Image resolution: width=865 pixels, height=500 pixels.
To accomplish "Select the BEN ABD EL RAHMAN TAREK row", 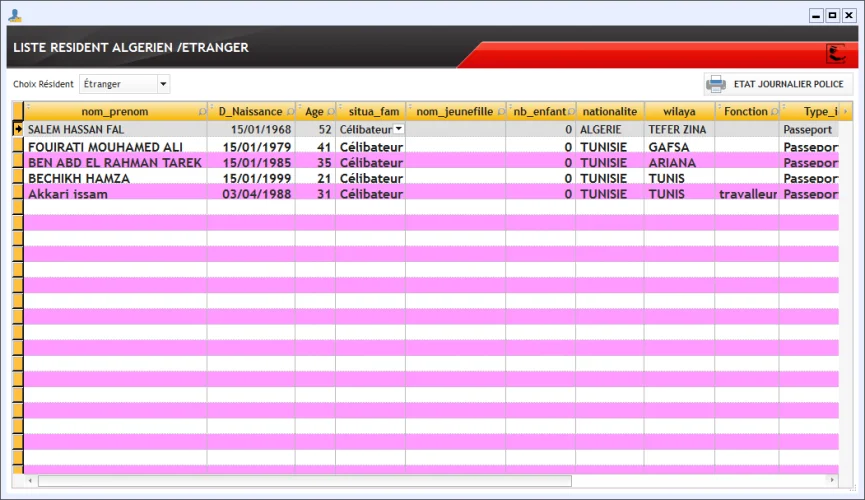I will pos(115,162).
